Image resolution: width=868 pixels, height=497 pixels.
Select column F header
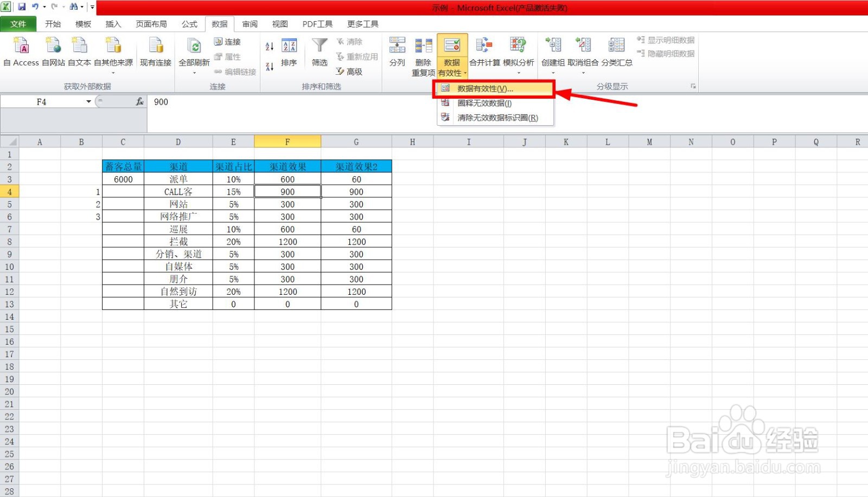point(288,142)
